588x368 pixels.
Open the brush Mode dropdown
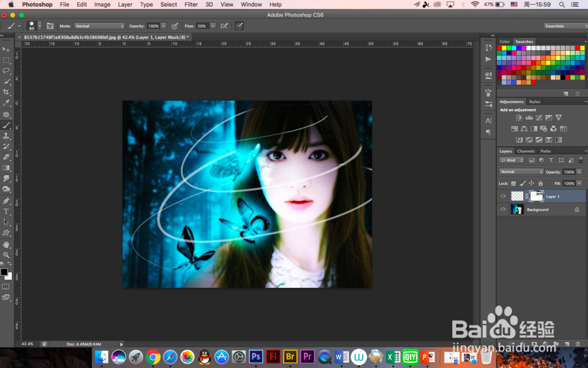(99, 26)
